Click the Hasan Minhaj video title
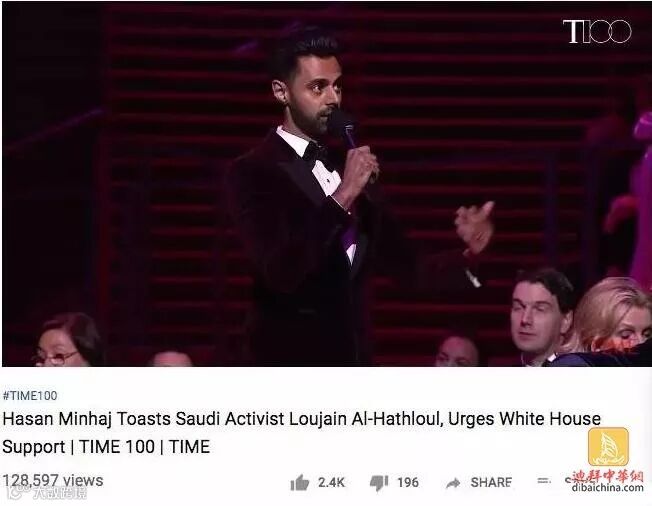The image size is (652, 506). pos(301,432)
